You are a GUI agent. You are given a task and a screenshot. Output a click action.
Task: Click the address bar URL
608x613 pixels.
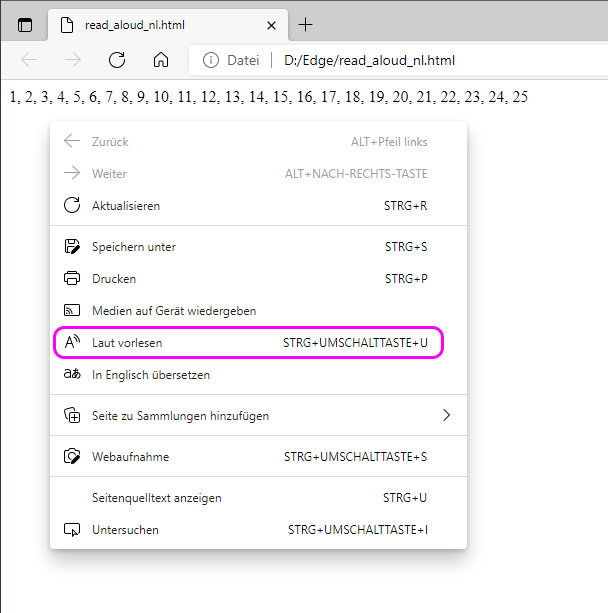point(369,61)
